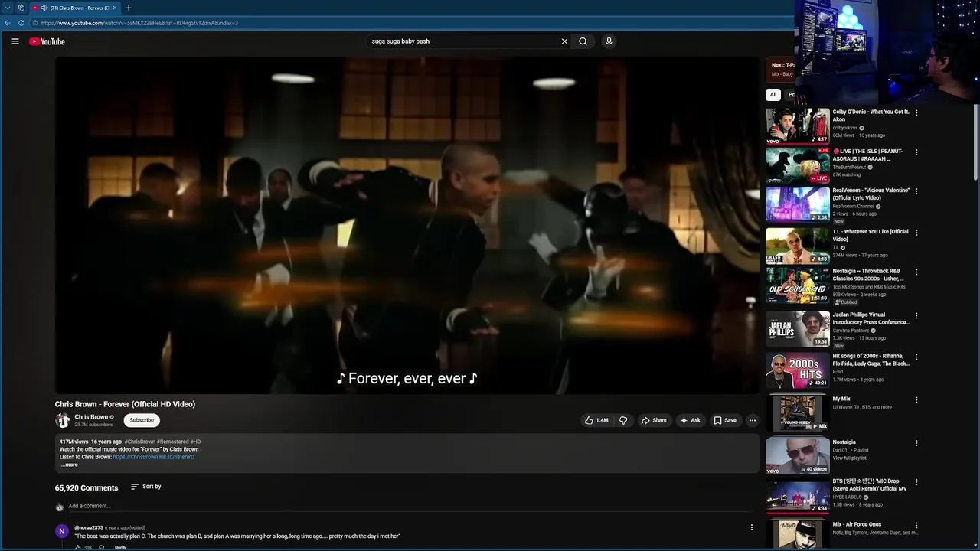Viewport: 980px width, 551px height.
Task: Open Chris Brown channel avatar
Action: [x=62, y=420]
